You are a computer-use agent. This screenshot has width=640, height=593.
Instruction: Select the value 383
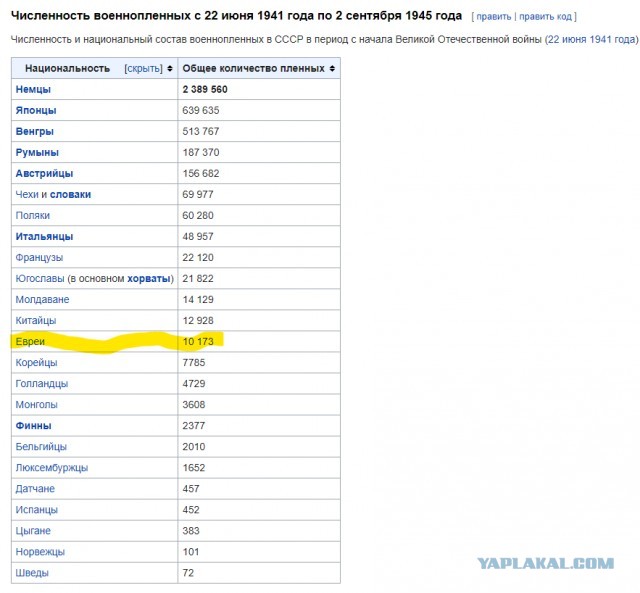(191, 531)
